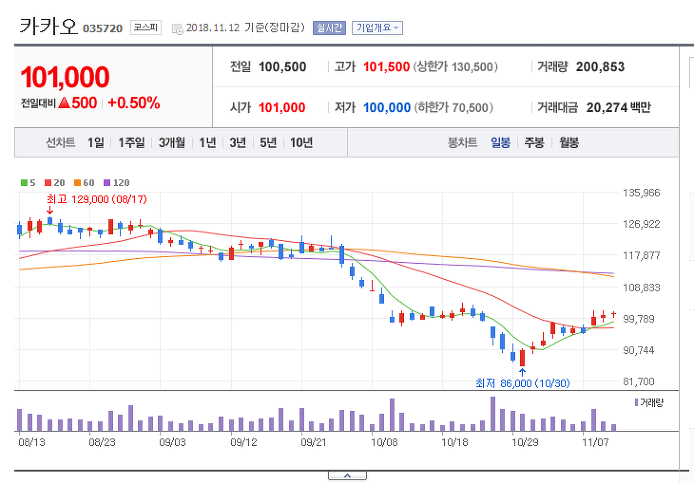Click the 11/07 date axis label

(595, 442)
